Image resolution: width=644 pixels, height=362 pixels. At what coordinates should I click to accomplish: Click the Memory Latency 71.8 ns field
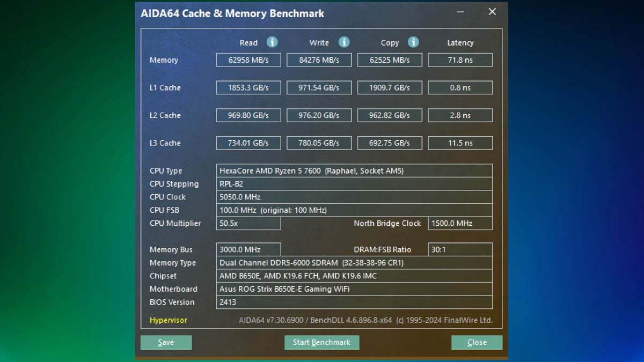(x=460, y=60)
